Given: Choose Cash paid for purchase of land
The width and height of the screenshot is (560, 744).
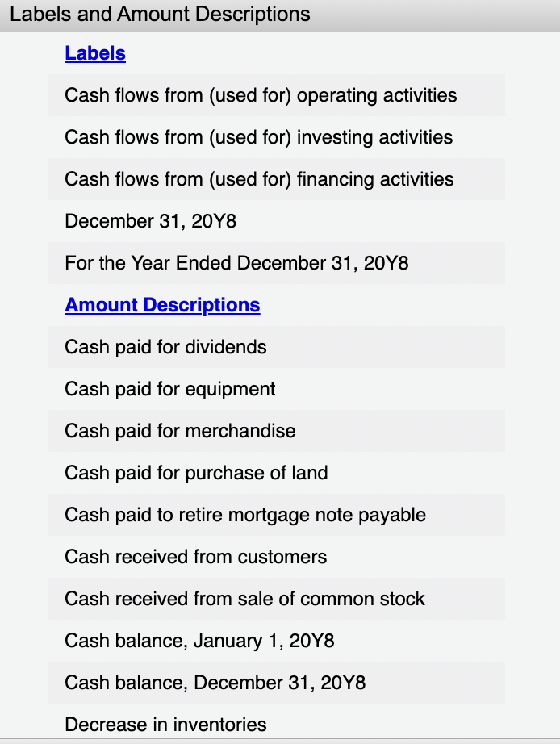Looking at the screenshot, I should [x=195, y=473].
